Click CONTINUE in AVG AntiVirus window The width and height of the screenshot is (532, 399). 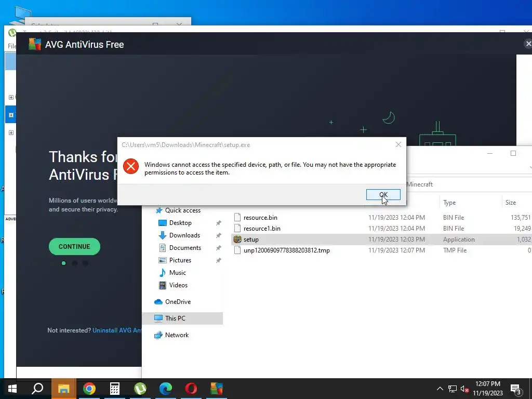pyautogui.click(x=74, y=246)
